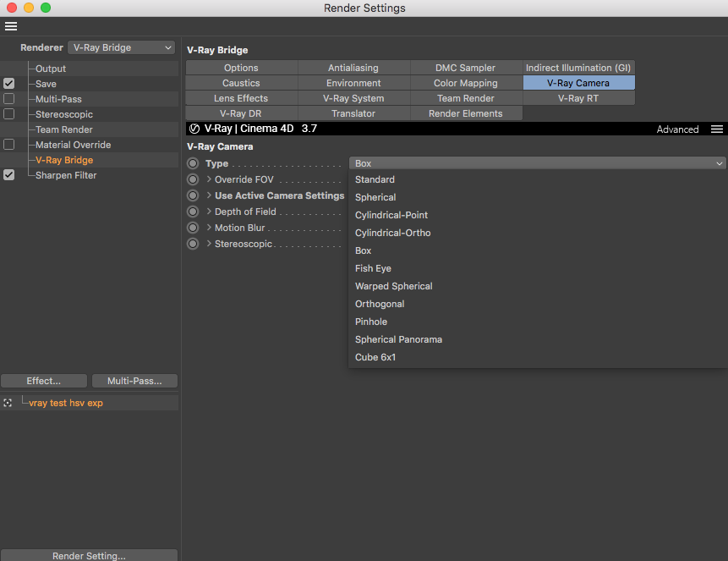Expand the Depth of Field section
This screenshot has width=728, height=561.
209,212
